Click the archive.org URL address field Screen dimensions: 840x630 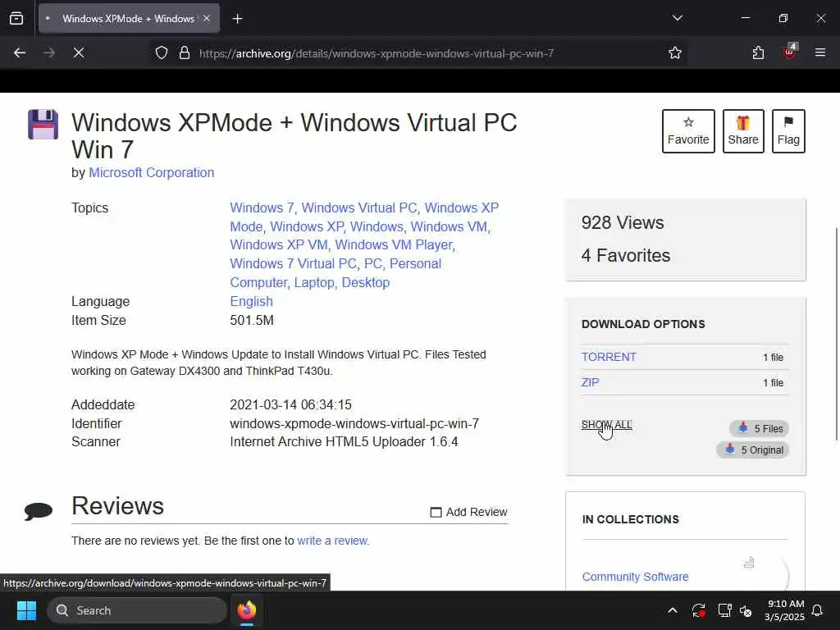click(377, 53)
